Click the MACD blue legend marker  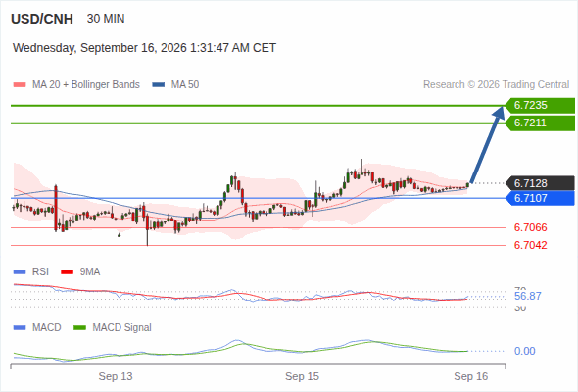click(20, 328)
